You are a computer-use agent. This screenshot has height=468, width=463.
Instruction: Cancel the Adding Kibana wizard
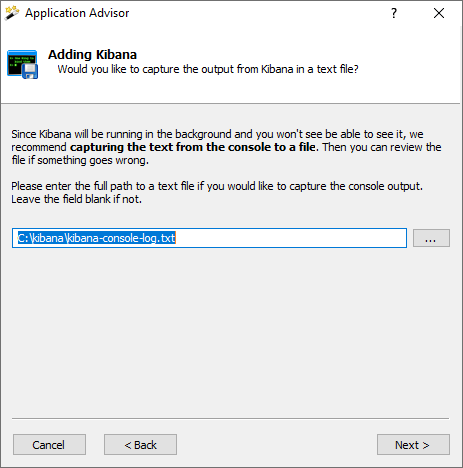point(49,444)
